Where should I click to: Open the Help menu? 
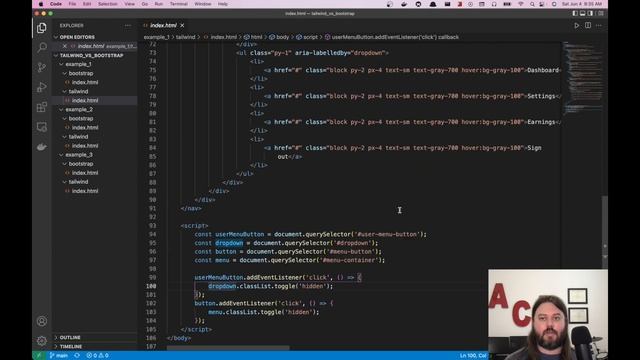pos(223,4)
